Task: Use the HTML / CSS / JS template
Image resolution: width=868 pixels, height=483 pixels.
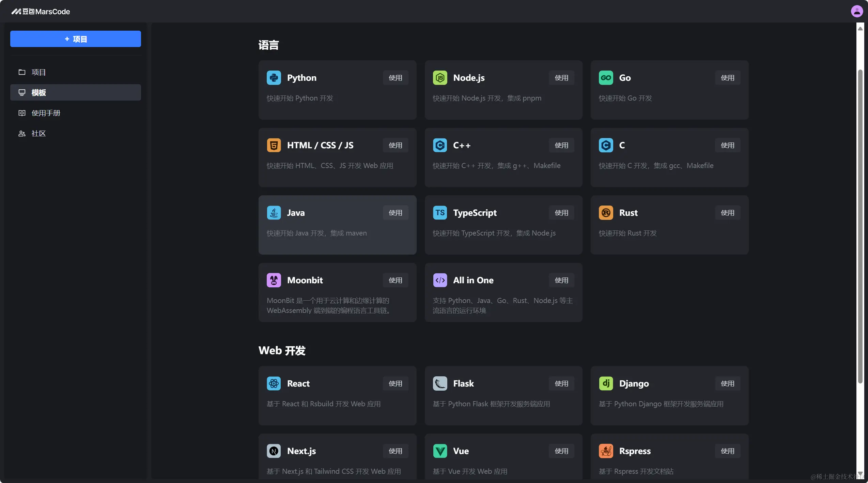Action: pyautogui.click(x=396, y=145)
